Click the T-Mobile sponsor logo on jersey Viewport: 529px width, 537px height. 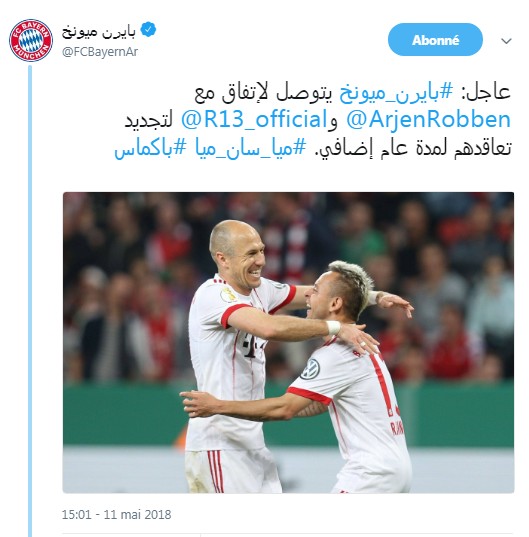click(252, 344)
